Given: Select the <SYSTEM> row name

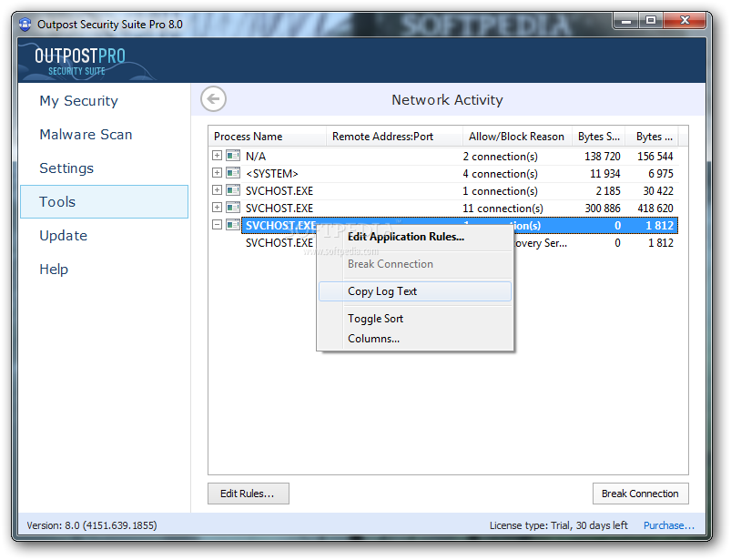Looking at the screenshot, I should pos(272,173).
